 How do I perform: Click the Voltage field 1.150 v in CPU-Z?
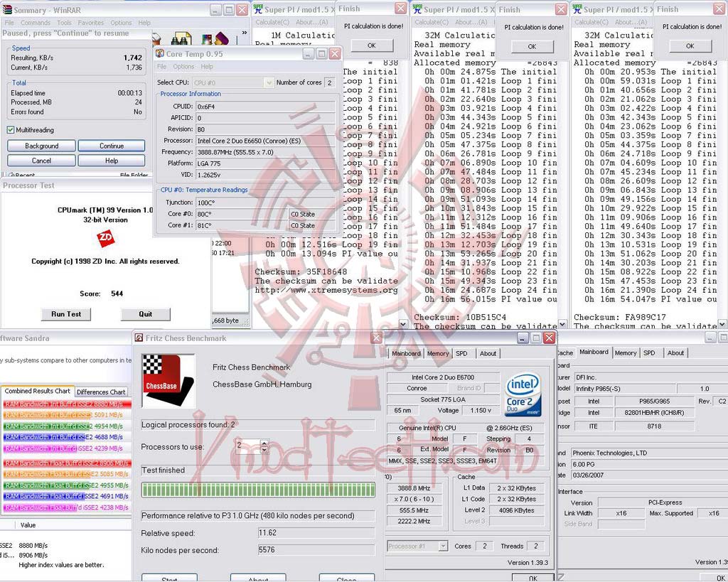481,411
